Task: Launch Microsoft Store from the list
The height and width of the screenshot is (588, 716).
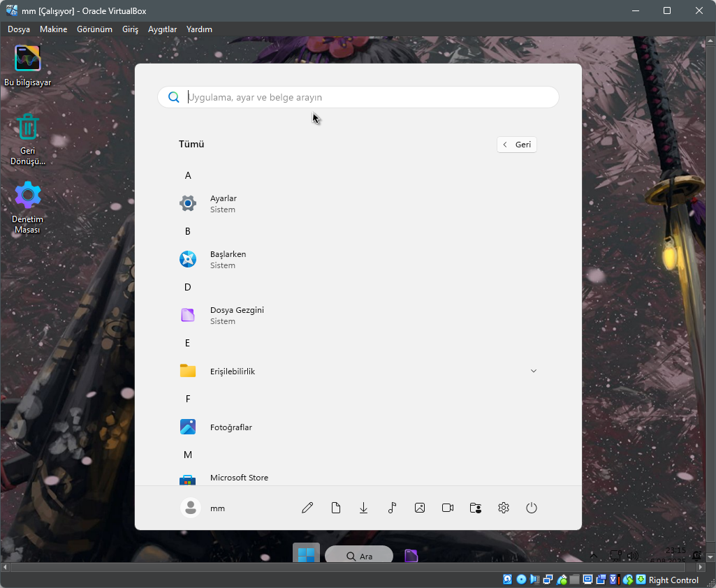Action: tap(358, 478)
